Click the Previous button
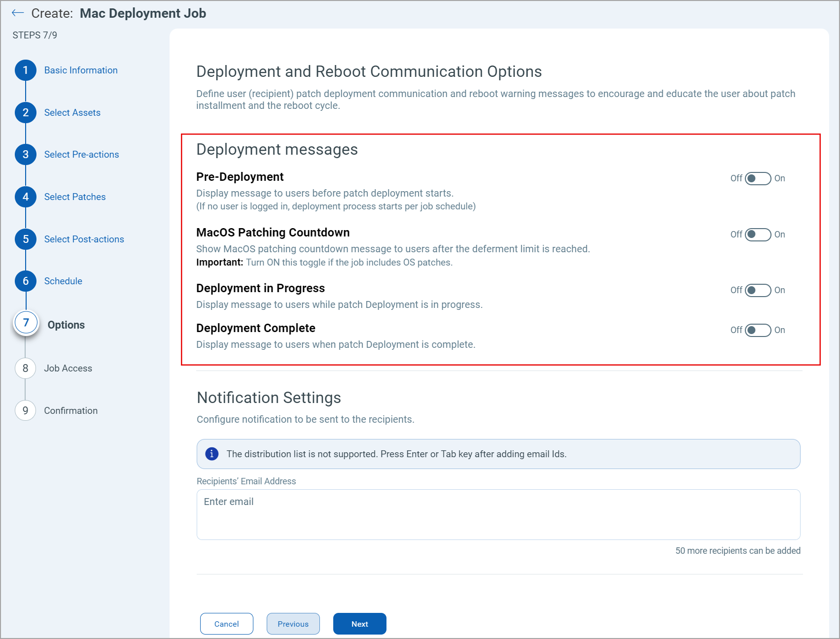The height and width of the screenshot is (639, 840). click(293, 623)
